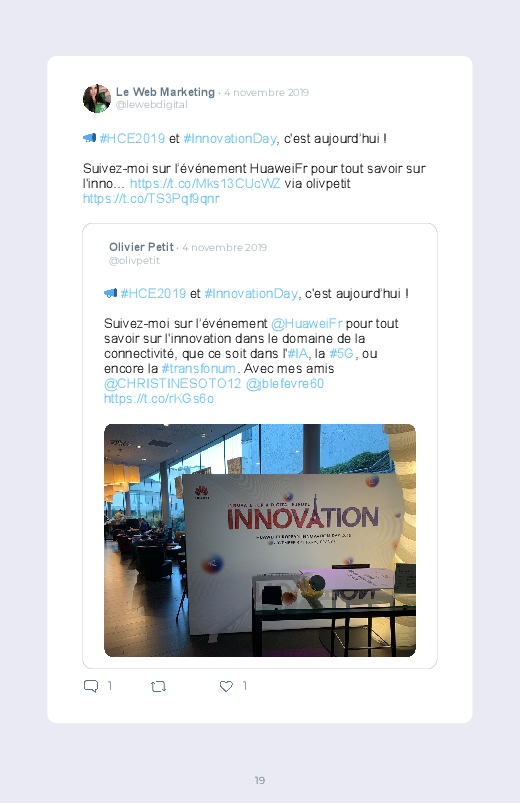520x803 pixels.
Task: Open #InnovationDay hashtag in main tweet
Action: (x=230, y=138)
